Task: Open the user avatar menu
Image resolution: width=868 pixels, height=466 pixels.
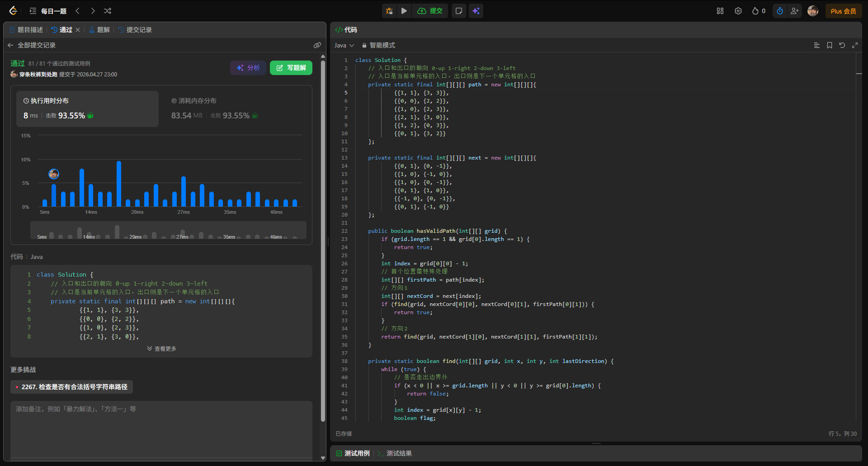Action: [x=813, y=11]
